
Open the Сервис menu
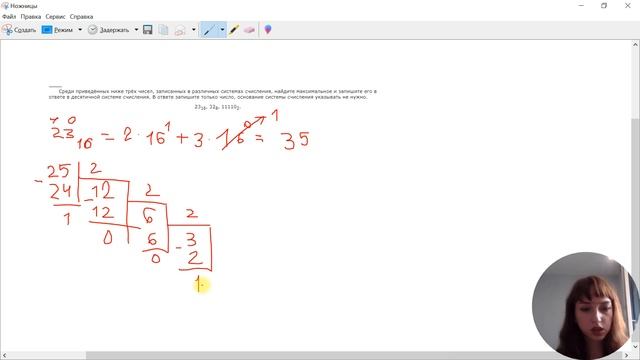[56, 17]
